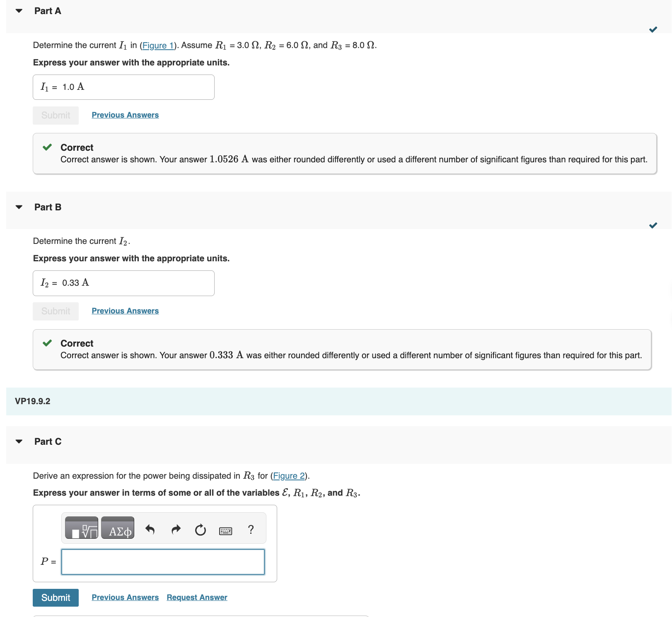Image resolution: width=672 pixels, height=617 pixels.
Task: Undo last edit in equation editor
Action: (x=150, y=529)
